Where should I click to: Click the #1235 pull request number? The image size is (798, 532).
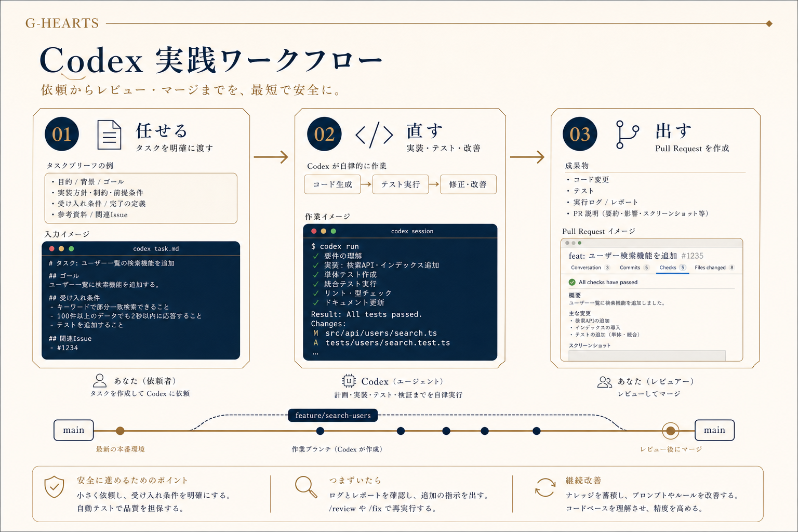(692, 256)
